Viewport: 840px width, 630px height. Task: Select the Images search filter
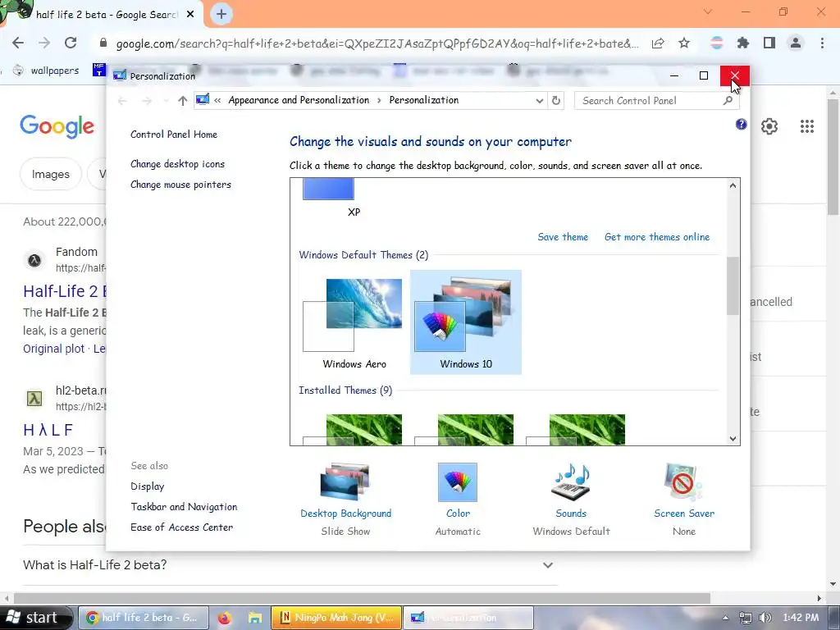coord(50,174)
